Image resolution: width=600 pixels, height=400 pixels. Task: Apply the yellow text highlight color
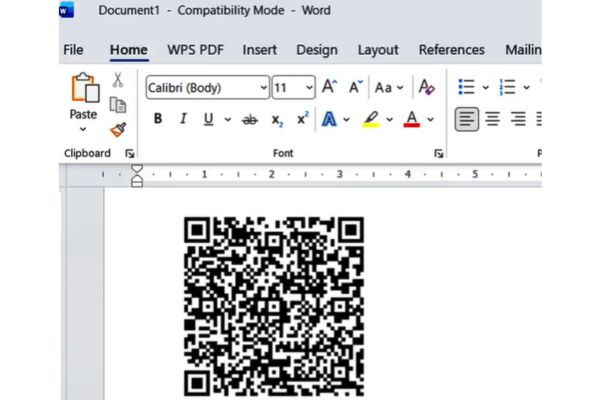[370, 119]
